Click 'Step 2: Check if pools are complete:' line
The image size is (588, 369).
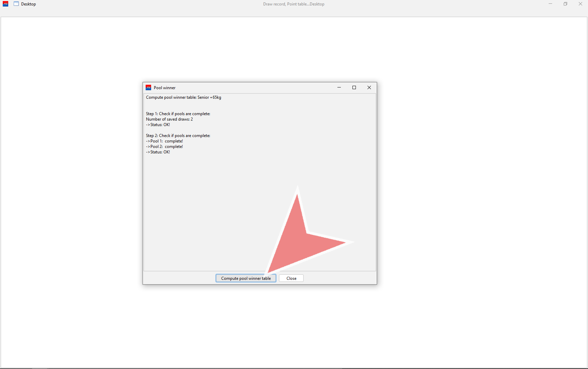pyautogui.click(x=178, y=136)
